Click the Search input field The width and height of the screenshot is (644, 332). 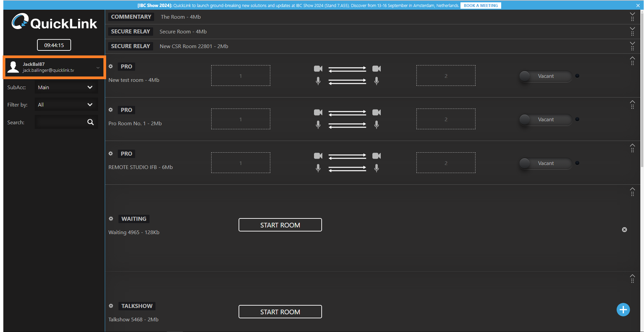coord(60,122)
